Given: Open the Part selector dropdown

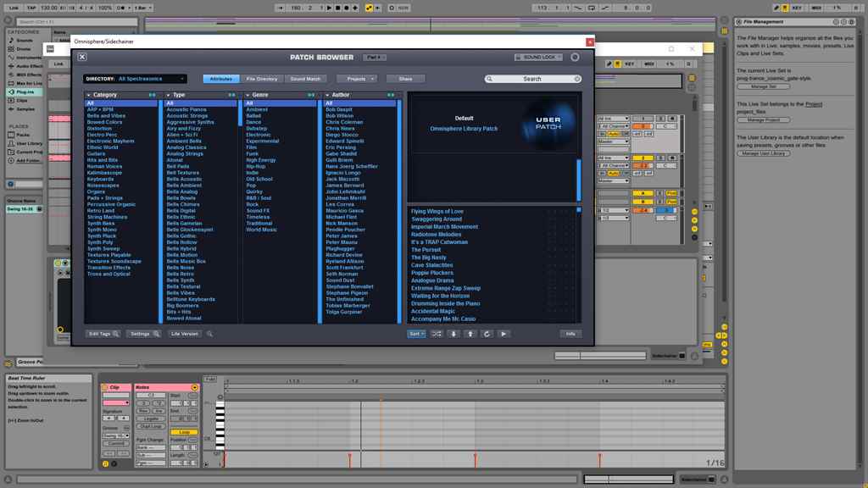Looking at the screenshot, I should [375, 57].
